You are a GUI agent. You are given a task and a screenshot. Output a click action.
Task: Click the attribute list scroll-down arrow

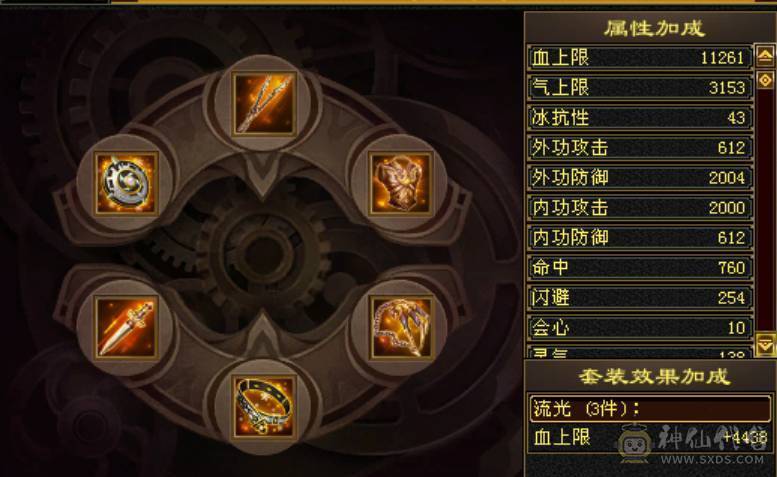pyautogui.click(x=765, y=344)
